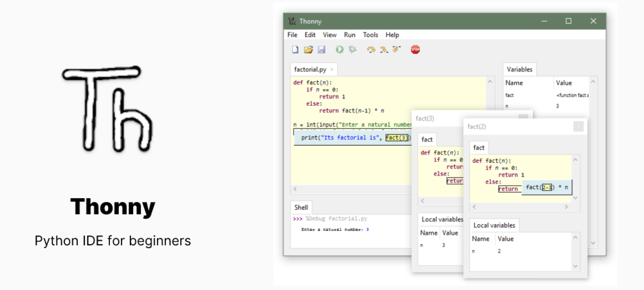Click the large Thonny Th logo
The height and width of the screenshot is (290, 644).
107,110
